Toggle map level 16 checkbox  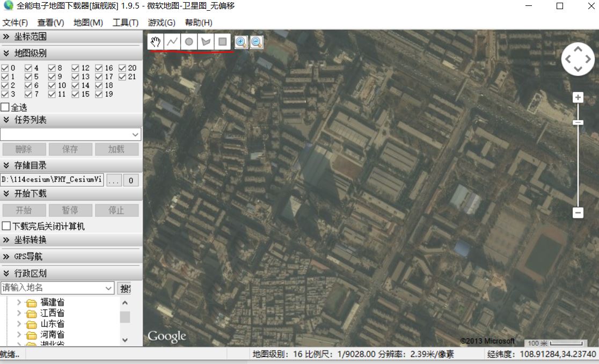[x=99, y=68]
